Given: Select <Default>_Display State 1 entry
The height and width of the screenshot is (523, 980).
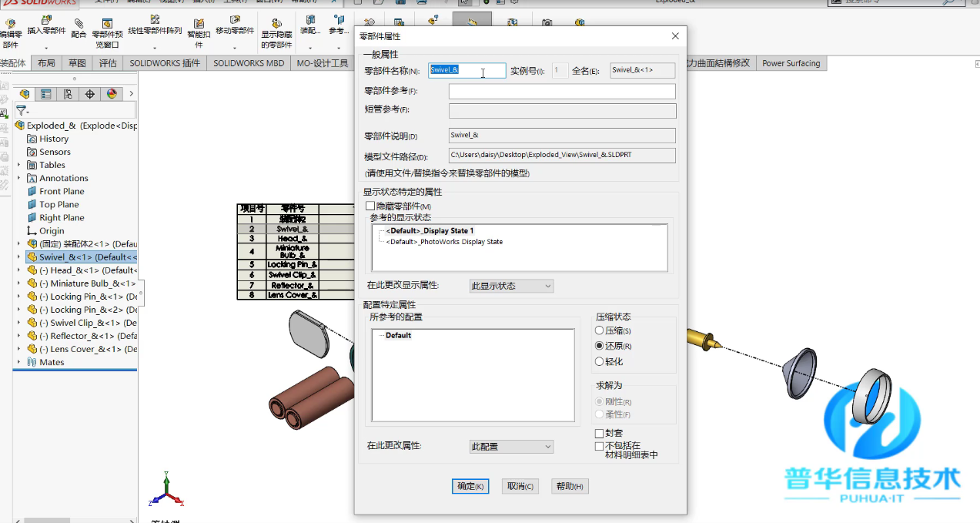Looking at the screenshot, I should click(430, 230).
